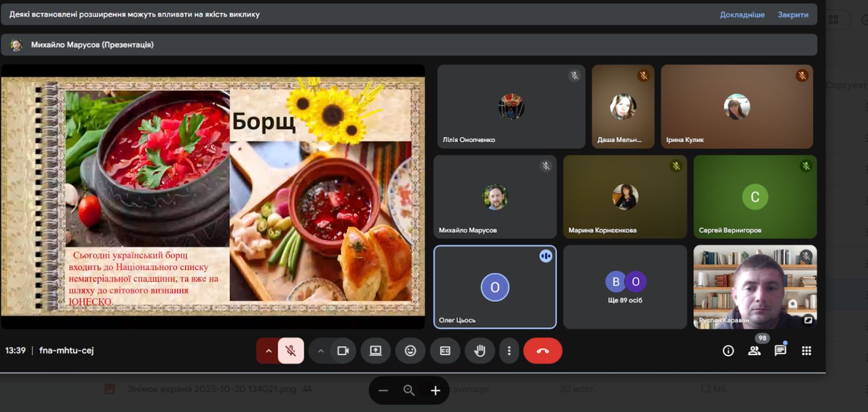Open more options three-dot menu
The image size is (868, 412).
coord(509,351)
